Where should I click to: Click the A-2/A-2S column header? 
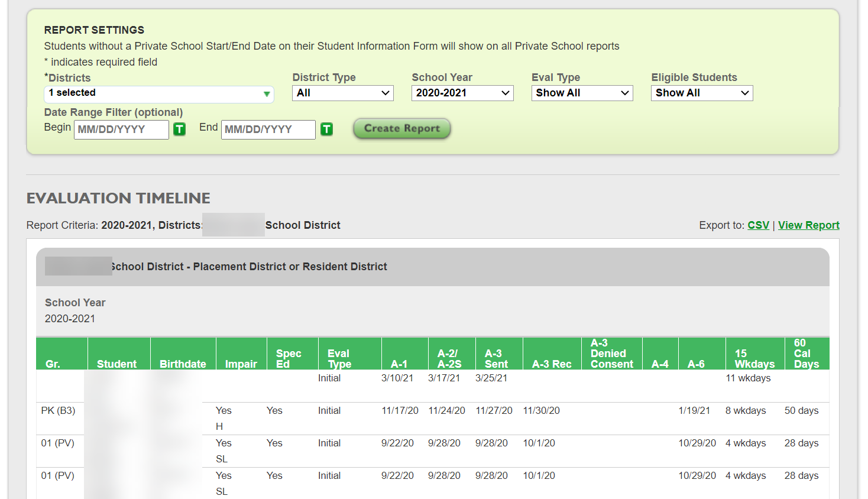[452, 354]
